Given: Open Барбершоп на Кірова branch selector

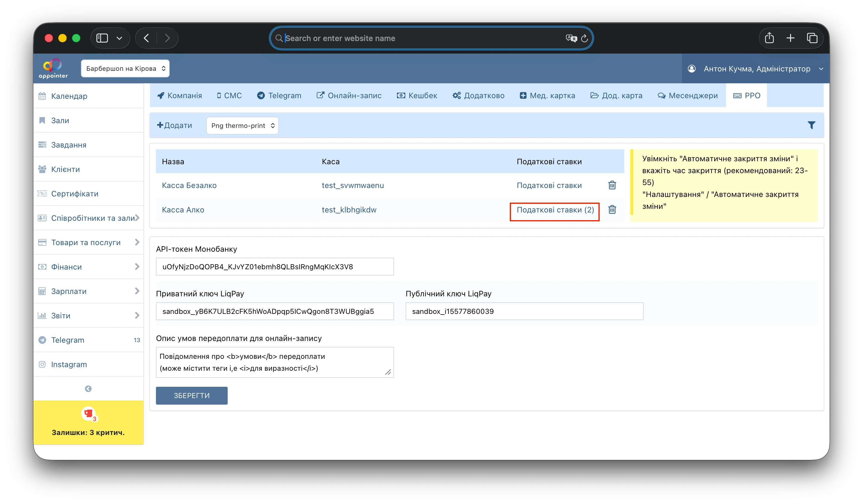Looking at the screenshot, I should click(x=125, y=68).
